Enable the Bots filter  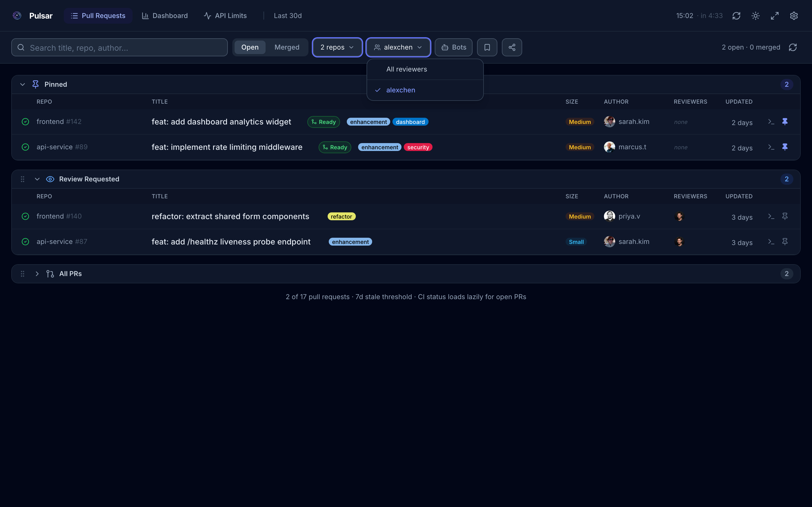[453, 47]
